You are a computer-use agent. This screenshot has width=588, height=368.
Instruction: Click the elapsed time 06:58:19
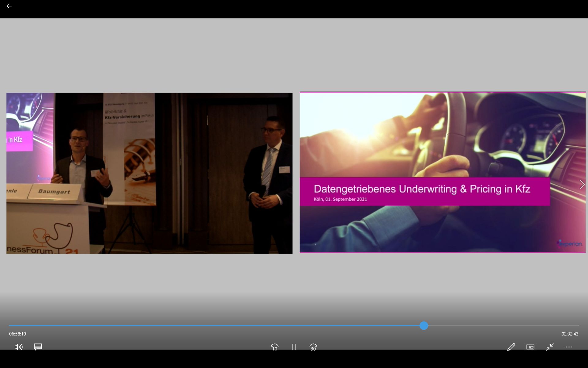click(x=17, y=334)
